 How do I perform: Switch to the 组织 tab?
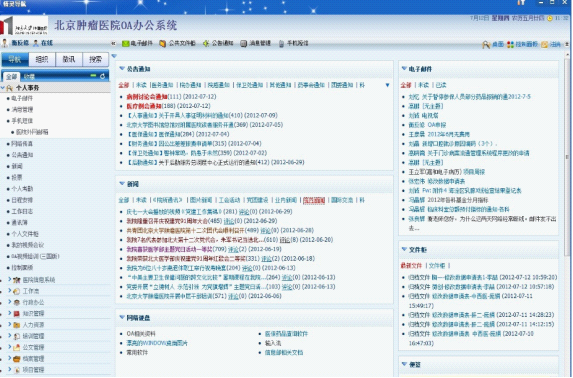(42, 59)
